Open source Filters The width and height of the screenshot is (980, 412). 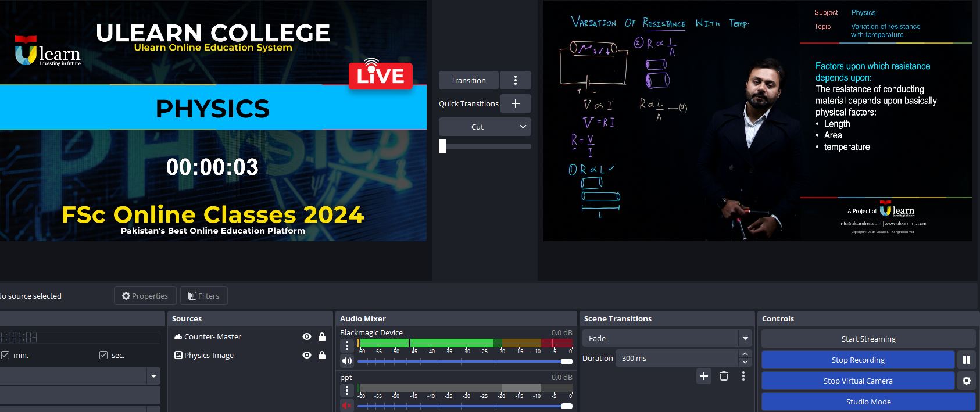click(x=203, y=296)
